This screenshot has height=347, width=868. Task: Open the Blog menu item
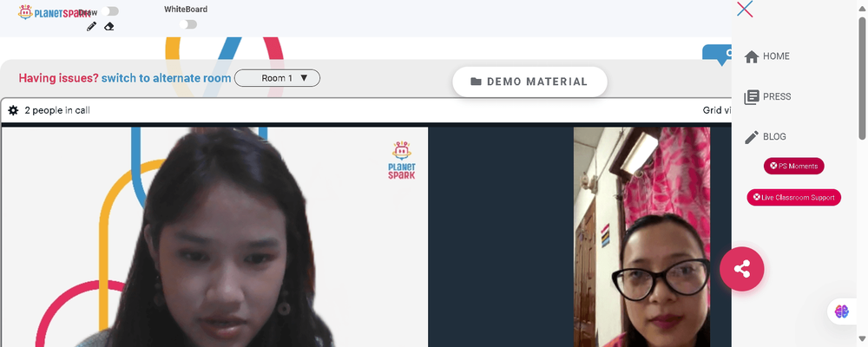[765, 137]
